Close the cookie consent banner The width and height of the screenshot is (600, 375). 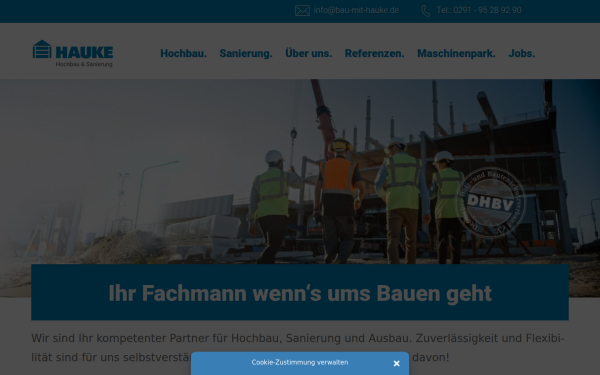click(x=396, y=363)
